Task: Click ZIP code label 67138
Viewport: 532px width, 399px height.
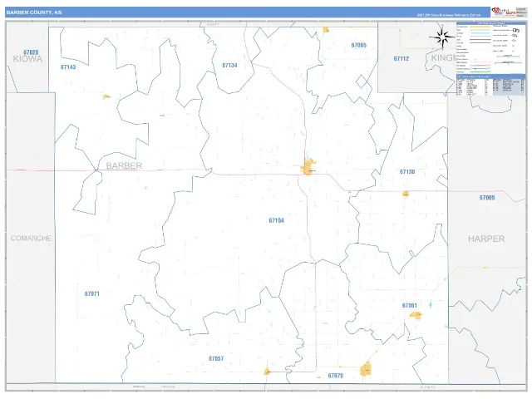Action: (x=407, y=172)
